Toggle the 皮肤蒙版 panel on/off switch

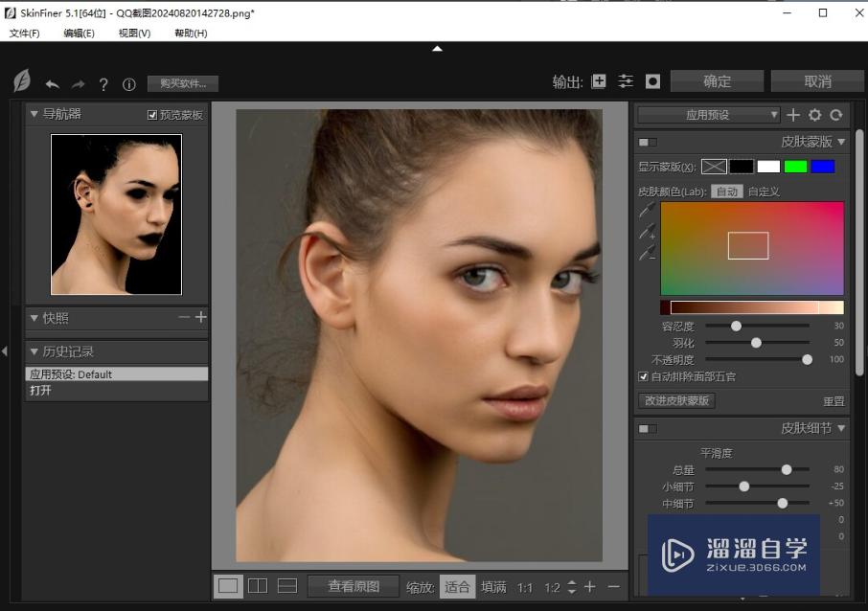[648, 142]
